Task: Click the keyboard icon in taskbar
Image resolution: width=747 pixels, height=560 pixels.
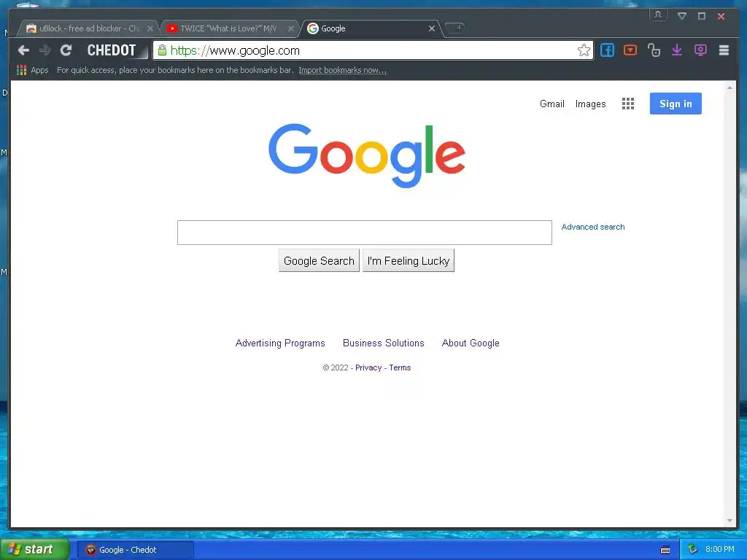Action: tap(665, 550)
